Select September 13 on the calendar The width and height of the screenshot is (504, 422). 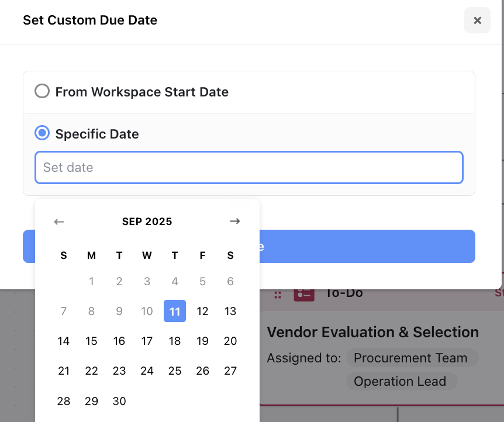(x=230, y=311)
